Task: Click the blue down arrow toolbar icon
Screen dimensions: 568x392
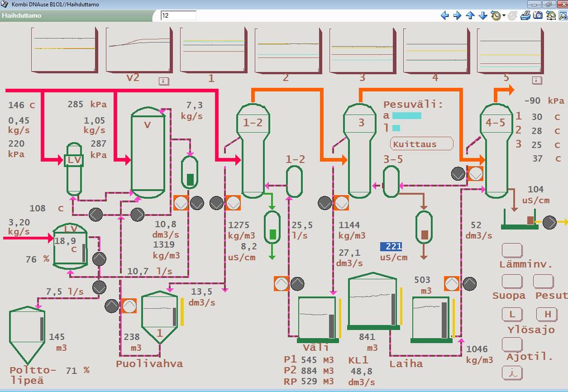Action: [483, 15]
